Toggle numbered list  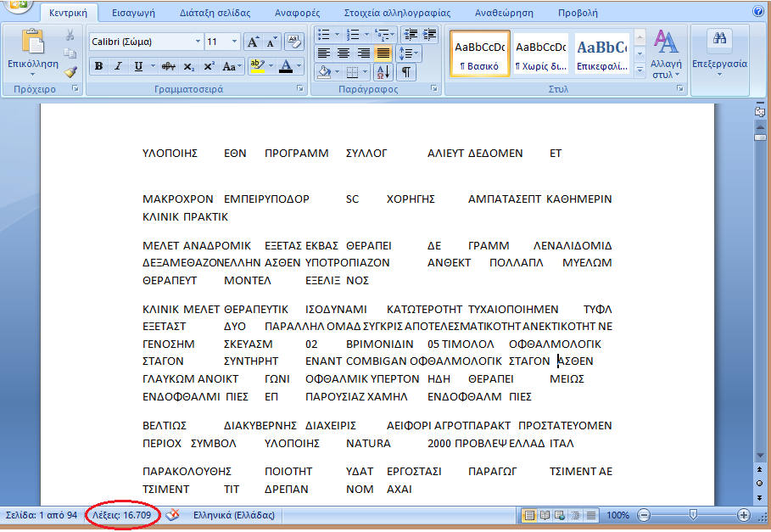[x=353, y=35]
